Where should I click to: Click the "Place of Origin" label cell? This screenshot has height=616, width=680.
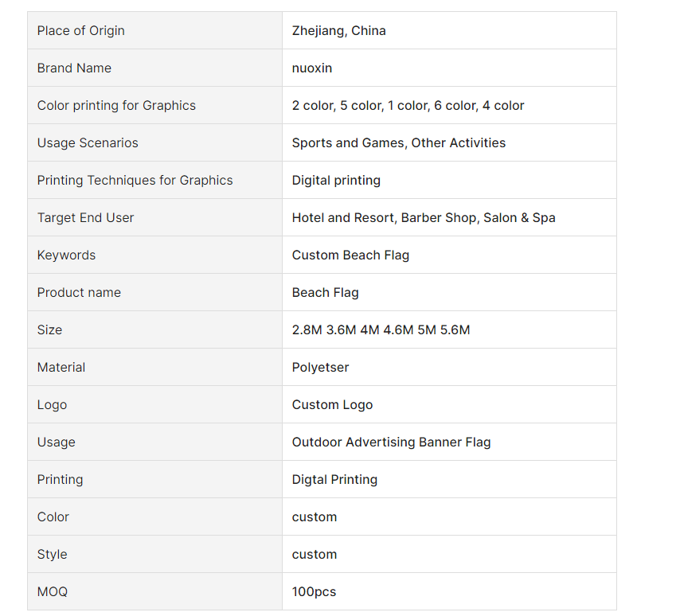coord(80,31)
